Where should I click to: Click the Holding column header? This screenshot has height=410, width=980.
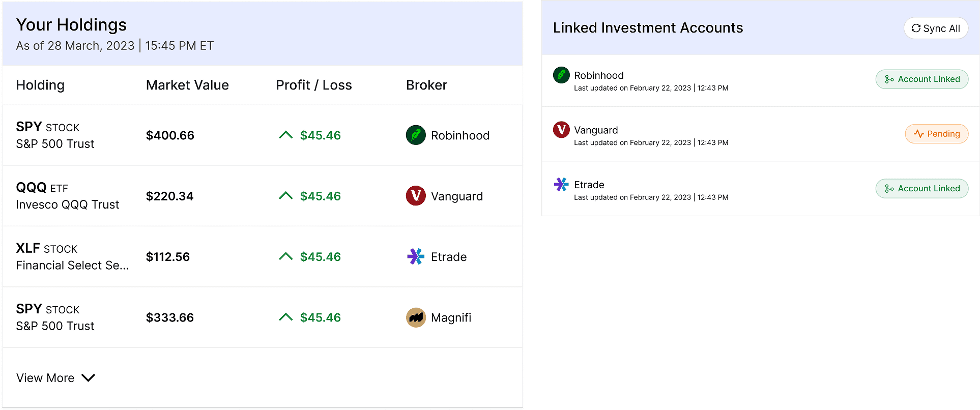pos(40,85)
